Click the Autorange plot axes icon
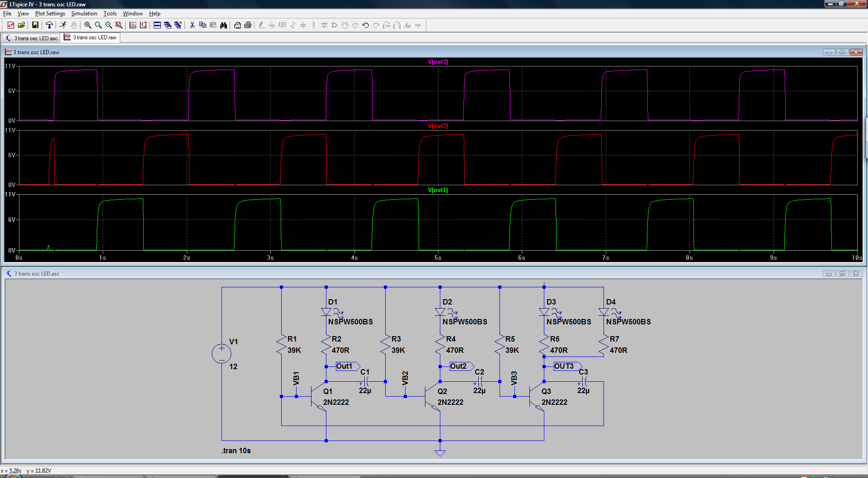 (x=143, y=25)
